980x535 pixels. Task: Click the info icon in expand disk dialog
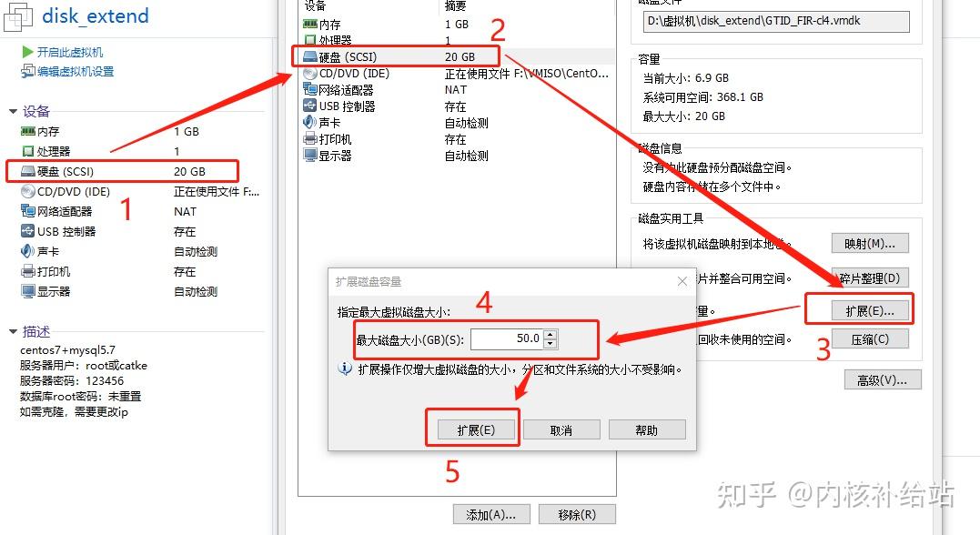click(x=345, y=368)
